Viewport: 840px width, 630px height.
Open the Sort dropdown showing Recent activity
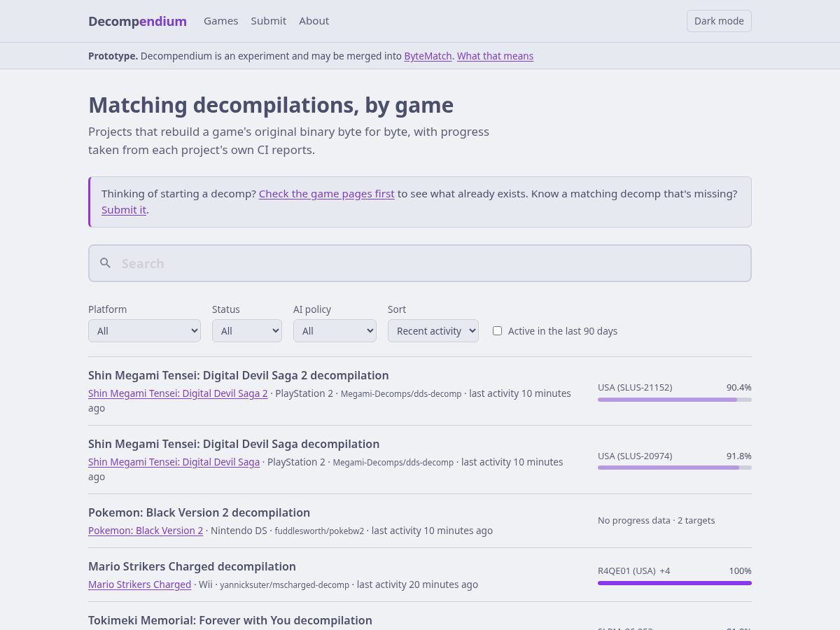coord(433,331)
